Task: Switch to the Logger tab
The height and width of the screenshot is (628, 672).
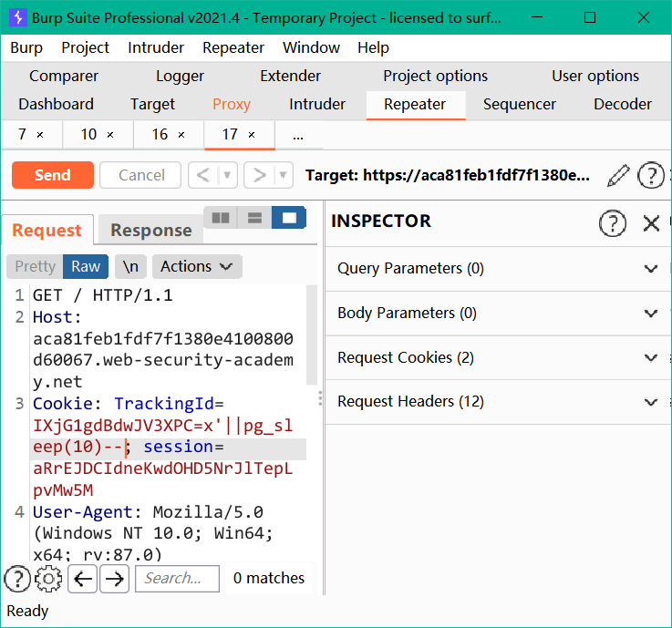Action: coord(180,76)
